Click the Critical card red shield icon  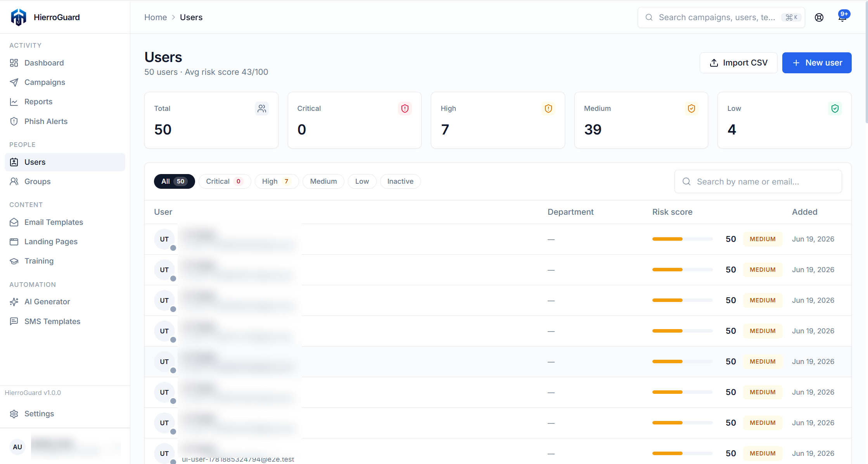point(405,109)
